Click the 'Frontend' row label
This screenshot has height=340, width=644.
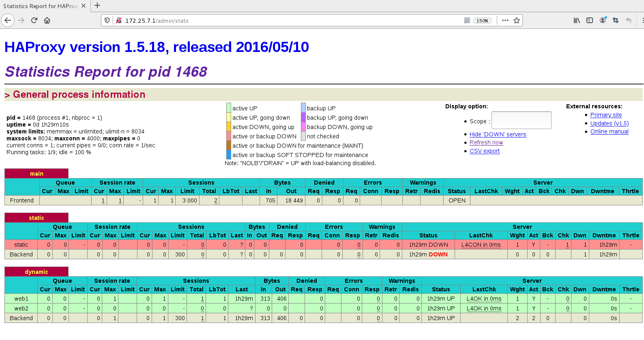22,200
